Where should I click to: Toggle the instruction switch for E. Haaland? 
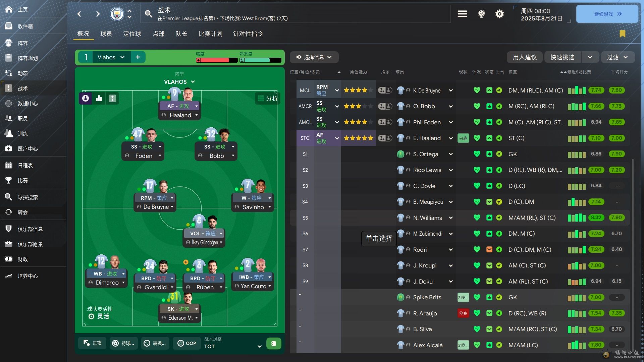click(385, 138)
